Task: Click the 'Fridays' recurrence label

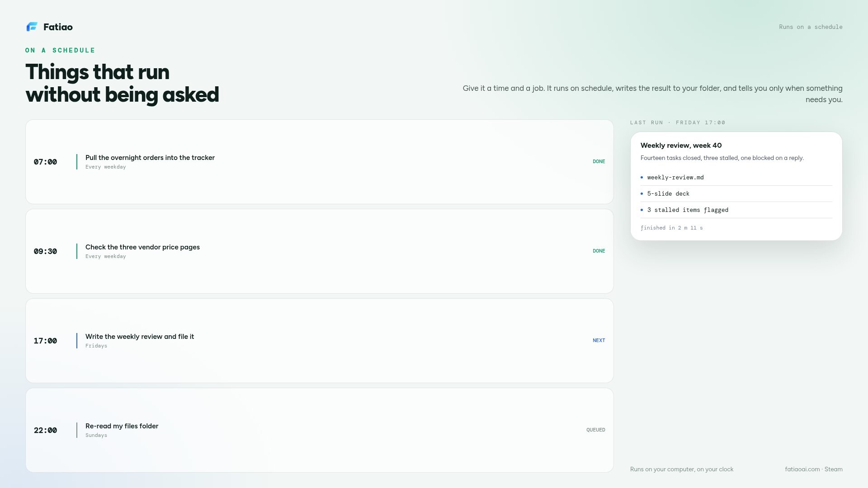Action: [96, 346]
